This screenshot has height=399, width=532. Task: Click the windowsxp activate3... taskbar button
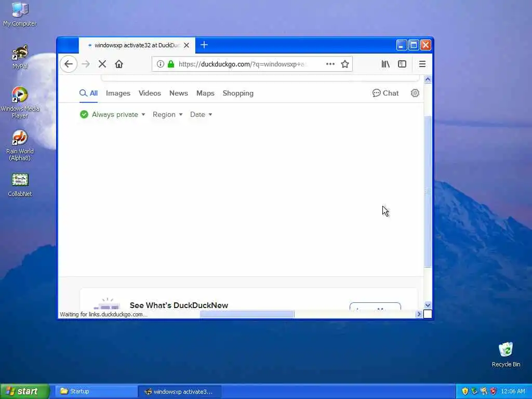pos(180,392)
